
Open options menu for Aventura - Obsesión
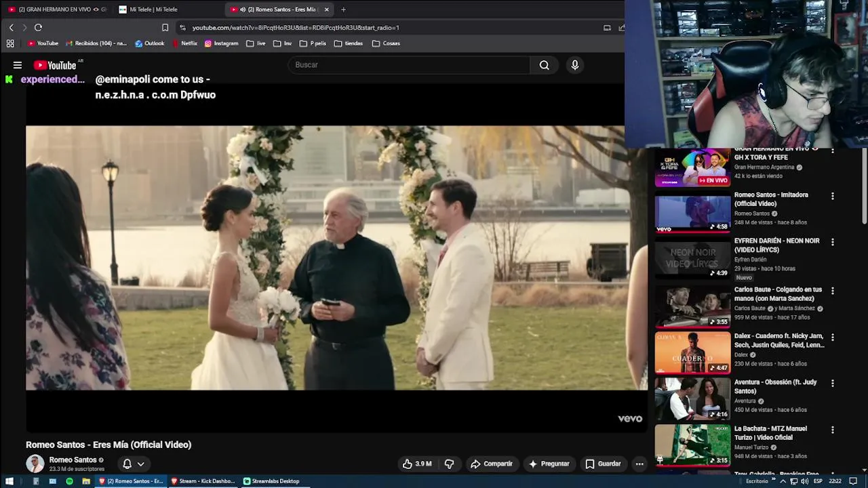833,383
